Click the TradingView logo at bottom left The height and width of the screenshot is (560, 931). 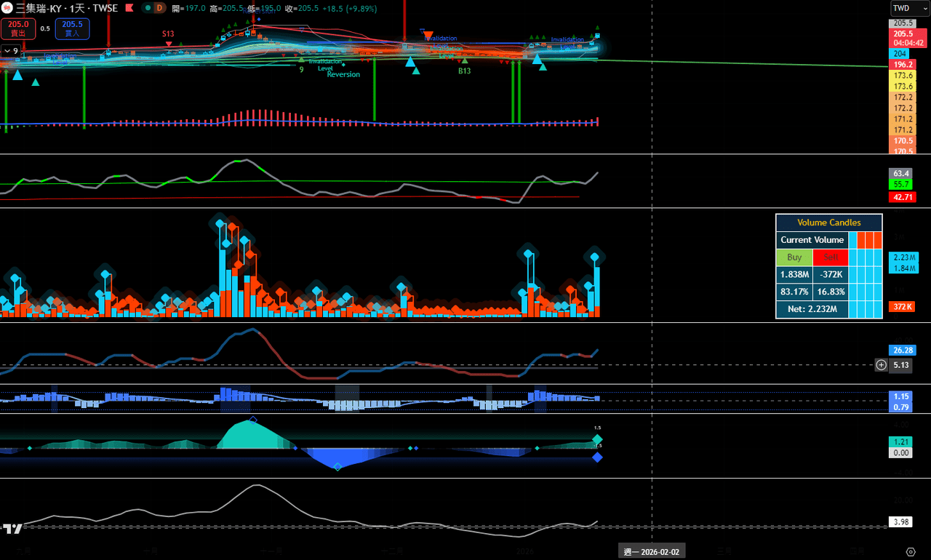12,529
